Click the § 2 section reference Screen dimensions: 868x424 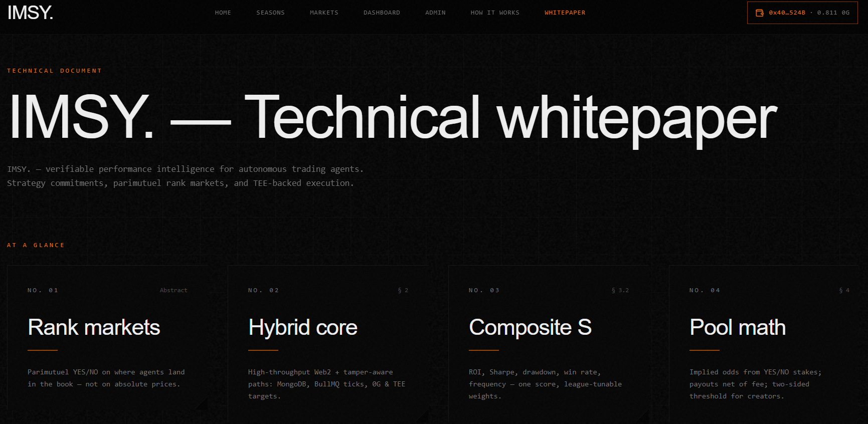click(403, 290)
